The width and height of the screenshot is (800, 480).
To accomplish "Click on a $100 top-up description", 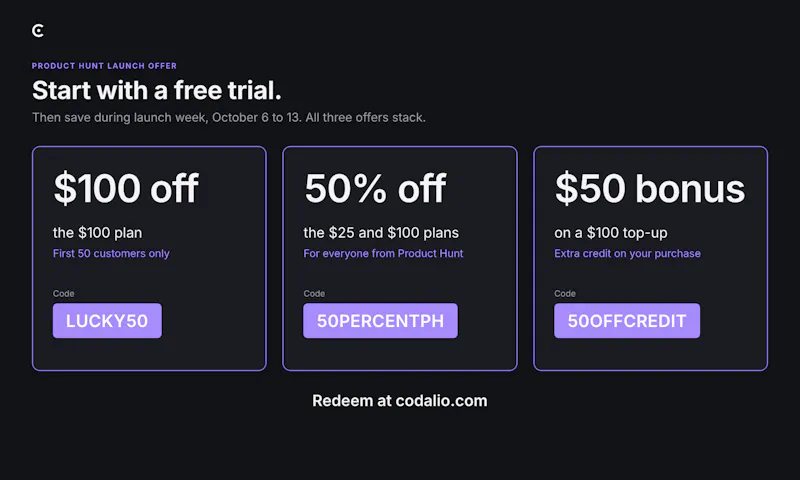I will 611,233.
